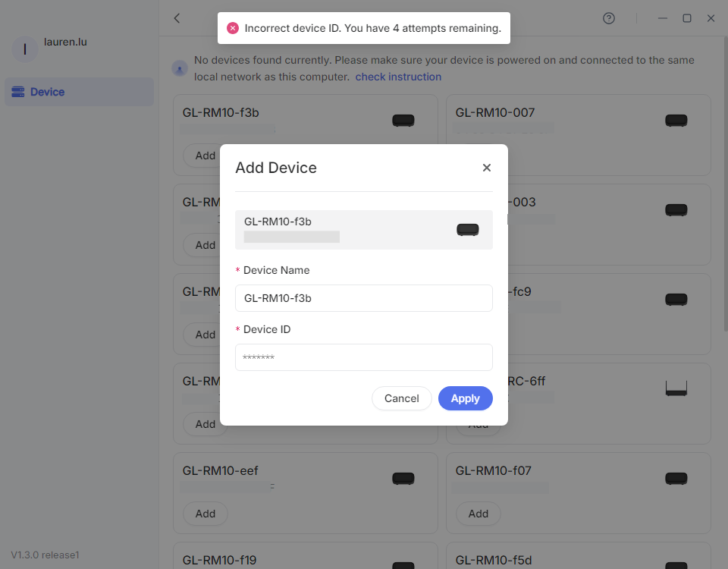Click the back arrow in the header
The height and width of the screenshot is (569, 728).
click(176, 18)
